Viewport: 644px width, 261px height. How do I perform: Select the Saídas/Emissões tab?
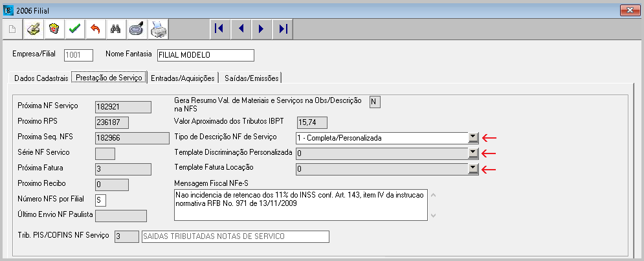251,78
